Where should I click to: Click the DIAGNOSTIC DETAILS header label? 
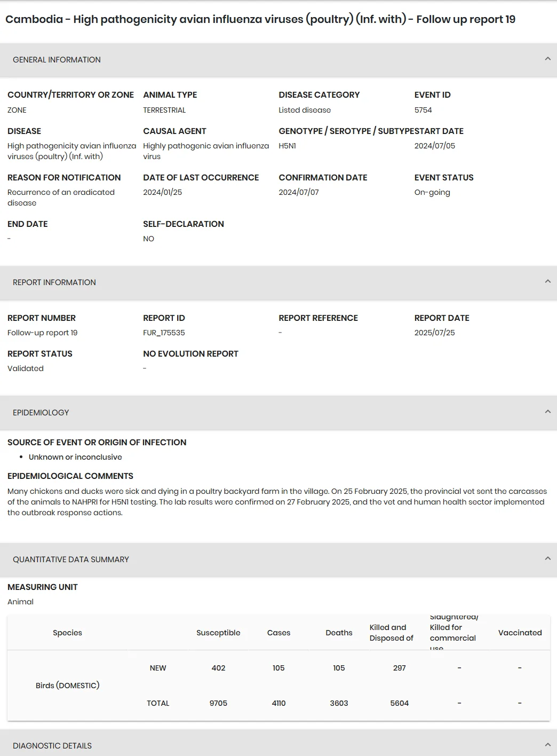(52, 746)
